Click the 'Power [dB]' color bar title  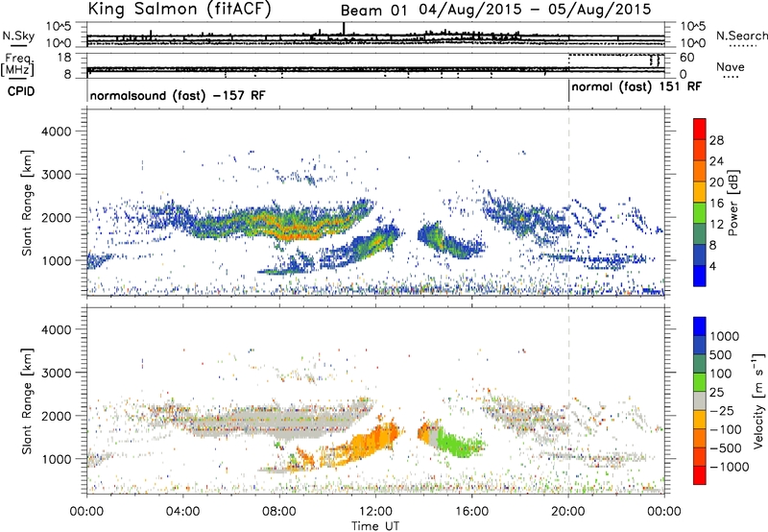tap(732, 203)
